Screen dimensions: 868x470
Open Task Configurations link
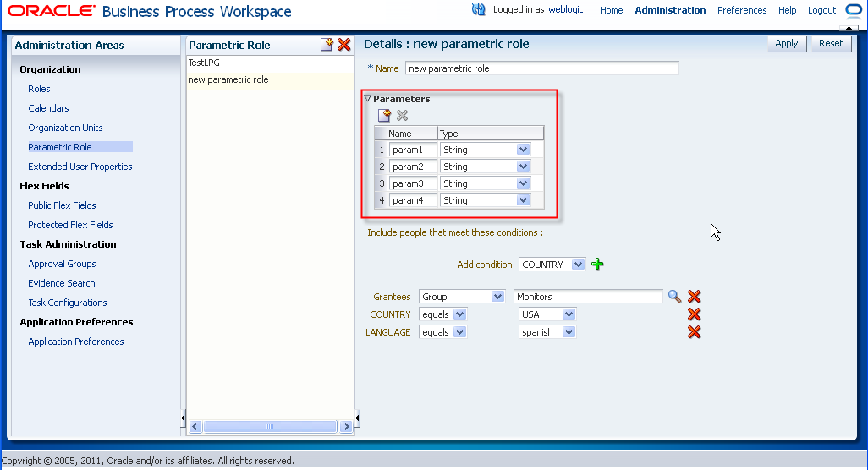coord(68,303)
